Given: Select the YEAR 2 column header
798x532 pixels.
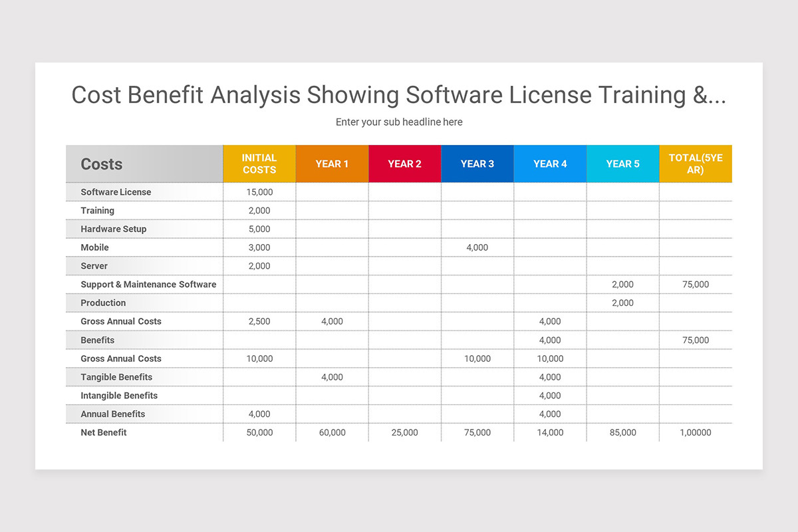Looking at the screenshot, I should click(x=404, y=164).
